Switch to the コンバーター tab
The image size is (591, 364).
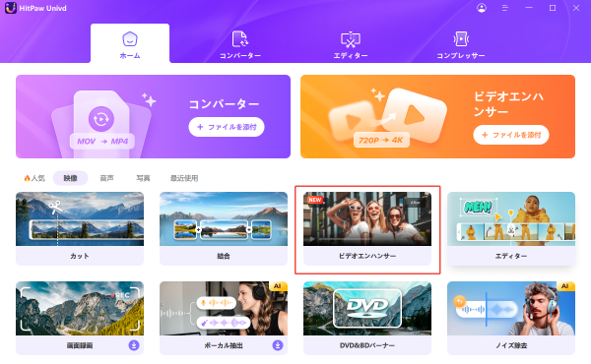pos(240,45)
